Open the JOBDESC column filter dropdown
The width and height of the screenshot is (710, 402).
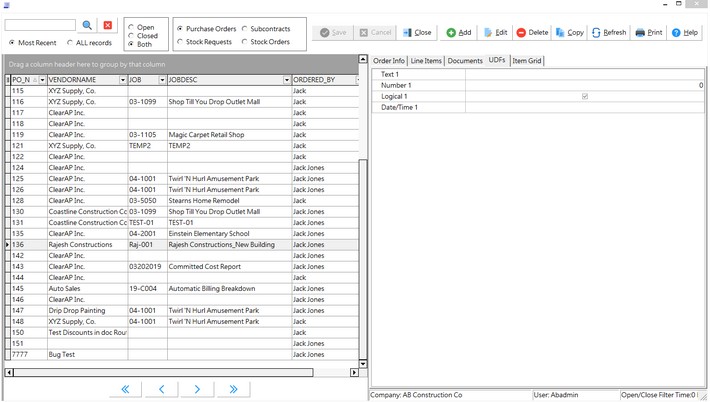click(x=287, y=80)
